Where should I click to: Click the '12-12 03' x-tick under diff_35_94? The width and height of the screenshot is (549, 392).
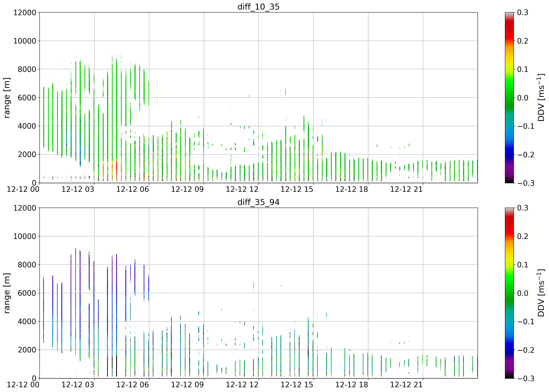[78, 385]
